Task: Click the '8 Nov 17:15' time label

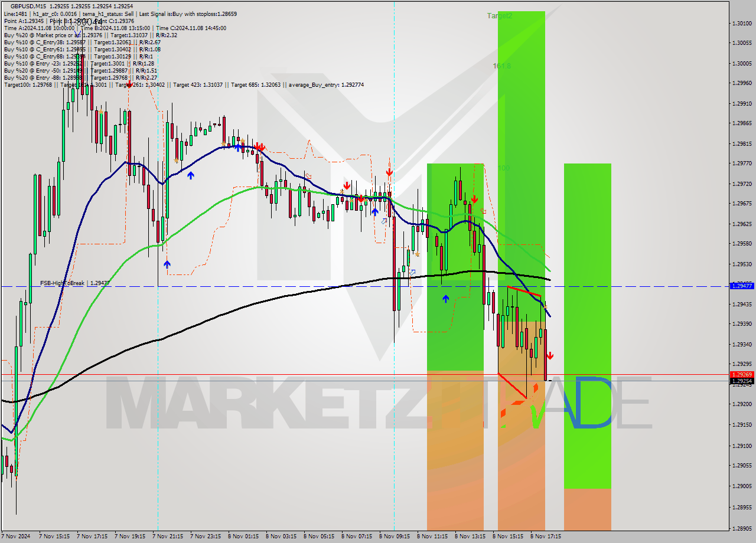Action: [x=545, y=537]
